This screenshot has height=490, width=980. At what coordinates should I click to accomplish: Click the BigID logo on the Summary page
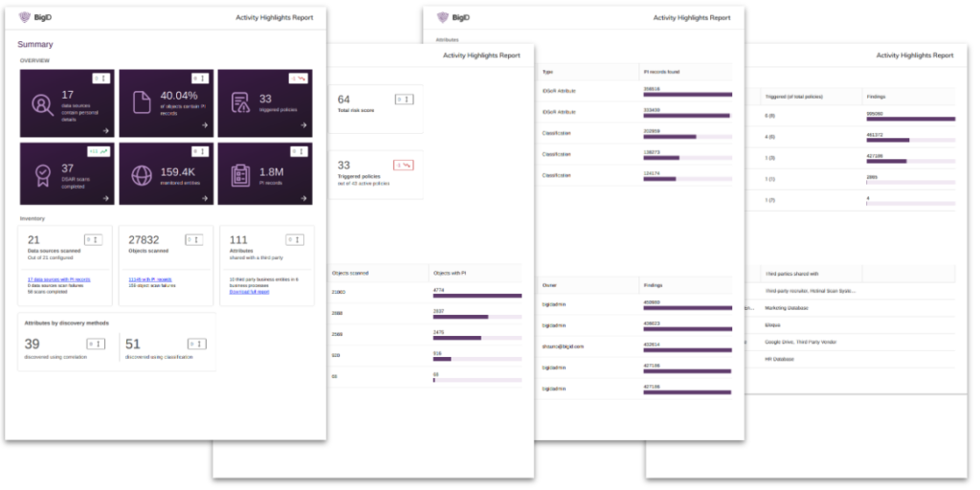tap(37, 17)
